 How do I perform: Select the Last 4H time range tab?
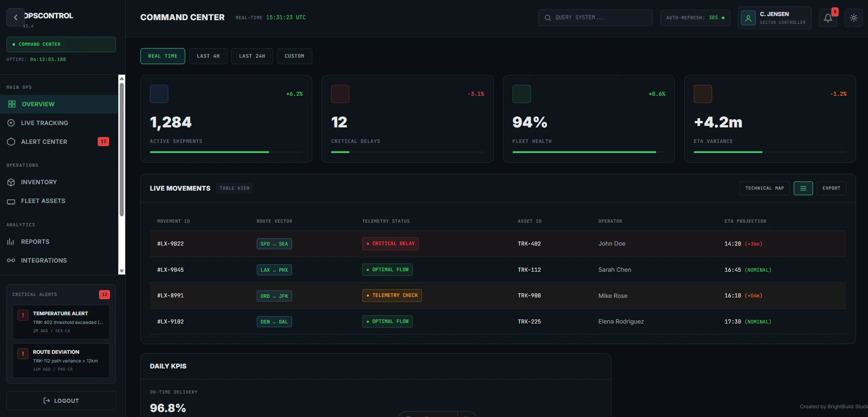[x=208, y=56]
